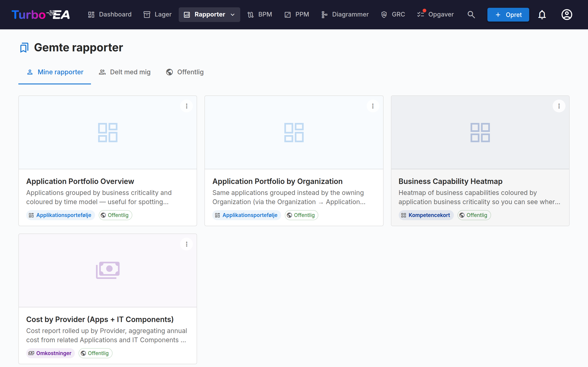Open the Lager navigation item
The image size is (588, 367).
tap(157, 14)
